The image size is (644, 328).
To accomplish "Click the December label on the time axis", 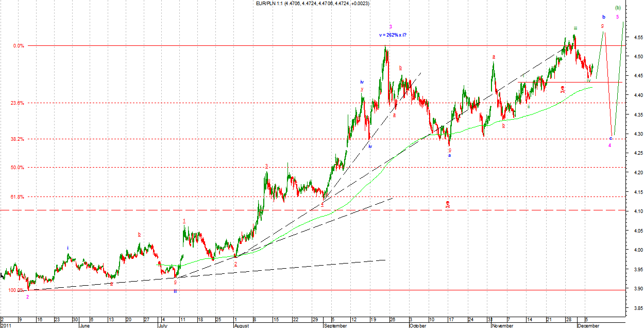I will pyautogui.click(x=588, y=325).
